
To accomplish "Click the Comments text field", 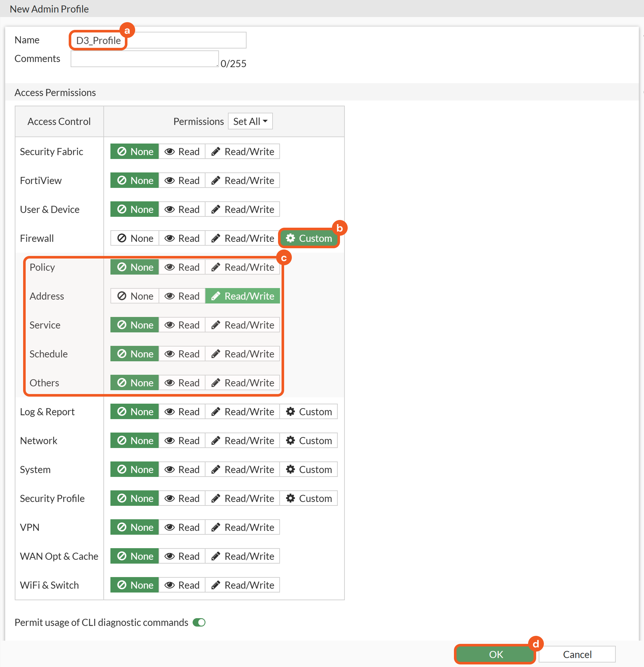I will (144, 59).
